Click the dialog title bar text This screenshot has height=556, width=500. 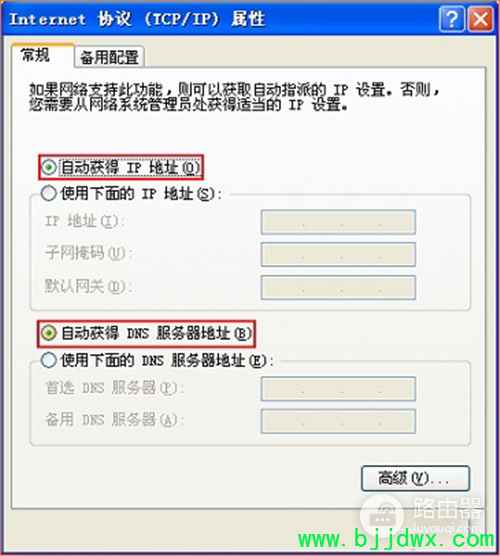pyautogui.click(x=137, y=19)
